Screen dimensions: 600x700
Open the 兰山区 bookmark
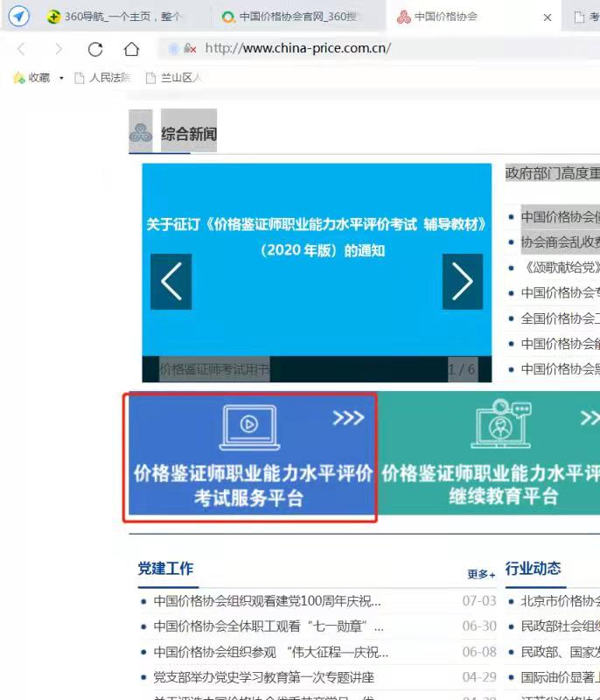(173, 78)
